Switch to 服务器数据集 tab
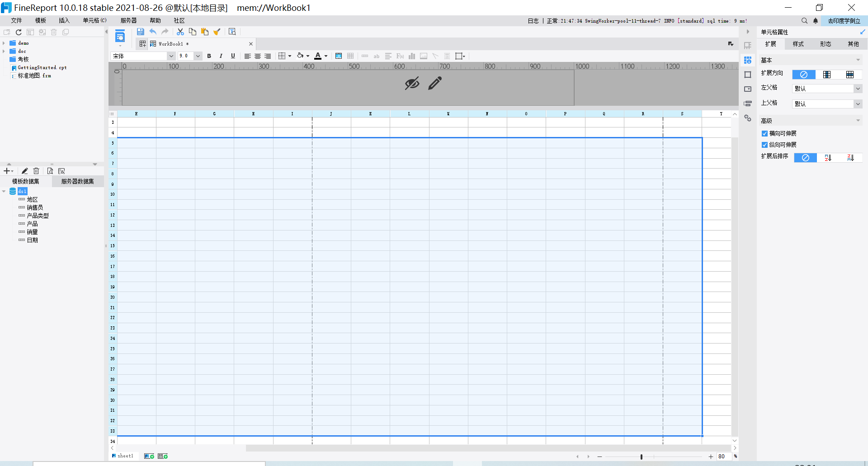 coord(78,182)
